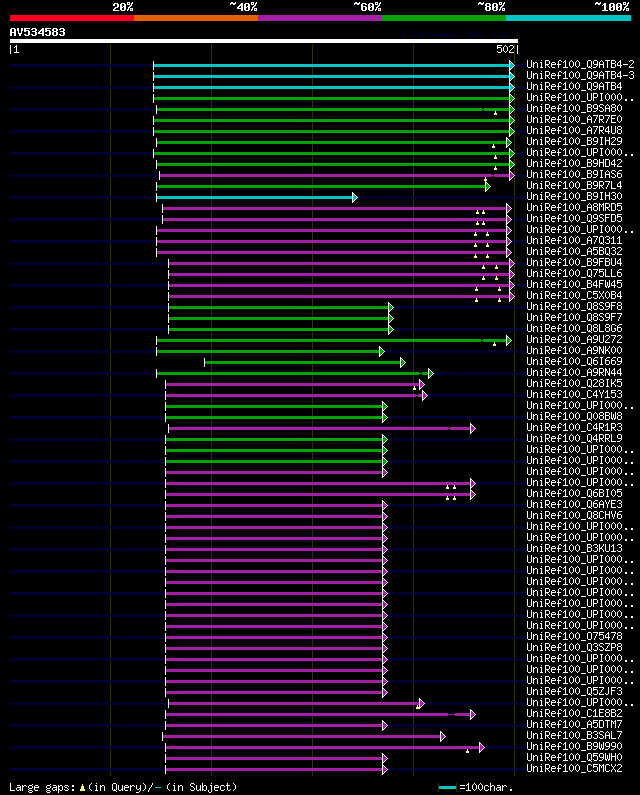640x795 pixels.
Task: Click the green arrowhead of the B9R7L4 hit
Action: pos(488,187)
